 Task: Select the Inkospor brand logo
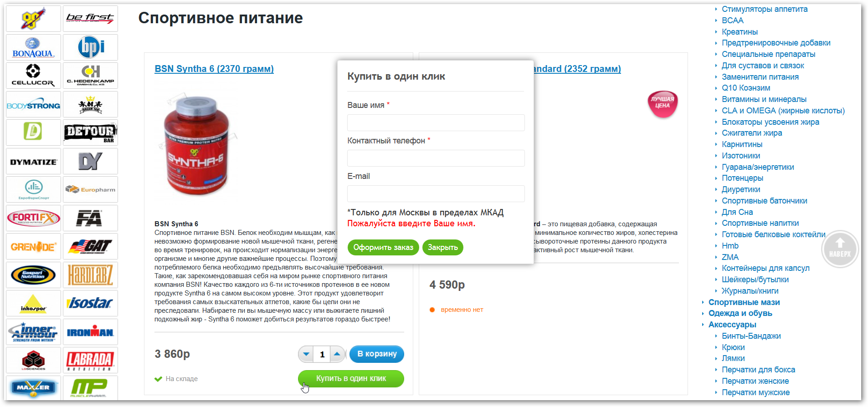click(33, 303)
